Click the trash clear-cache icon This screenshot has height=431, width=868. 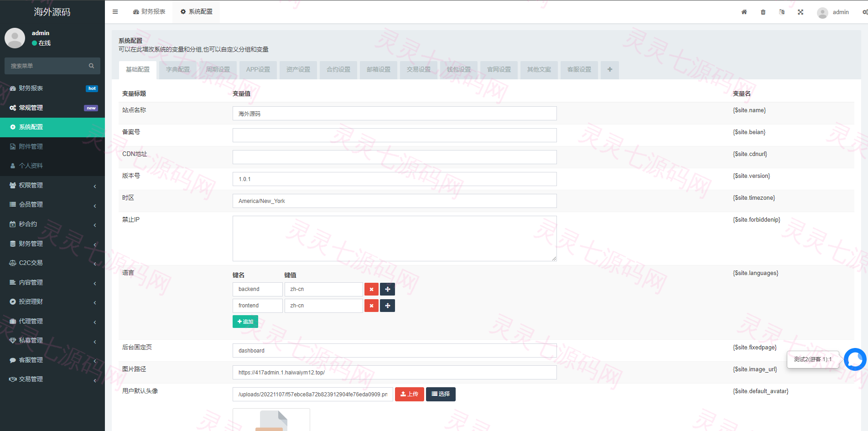pos(763,12)
